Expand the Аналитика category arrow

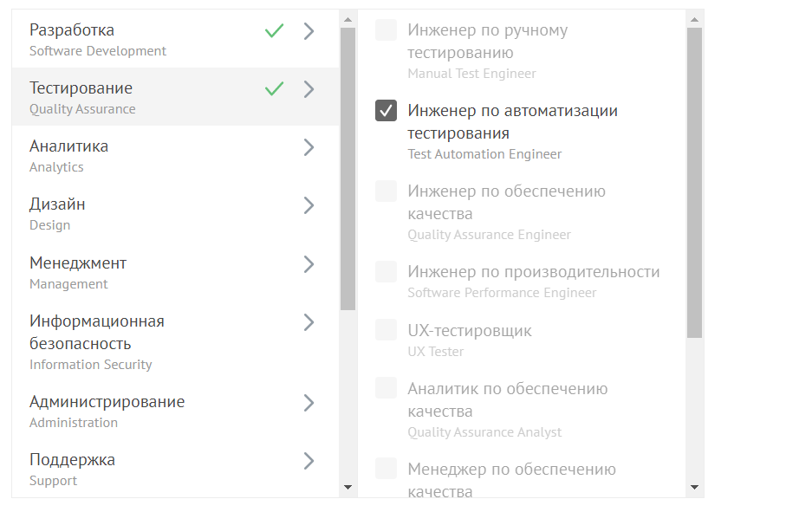309,147
